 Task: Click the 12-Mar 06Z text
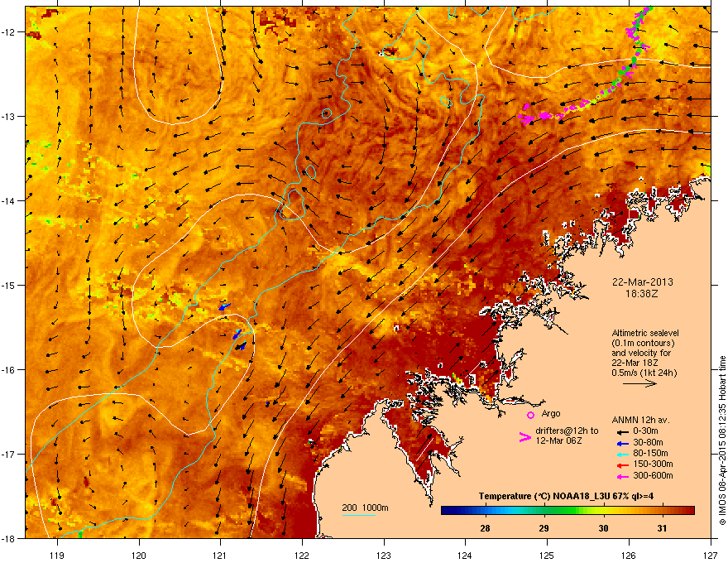pos(558,440)
